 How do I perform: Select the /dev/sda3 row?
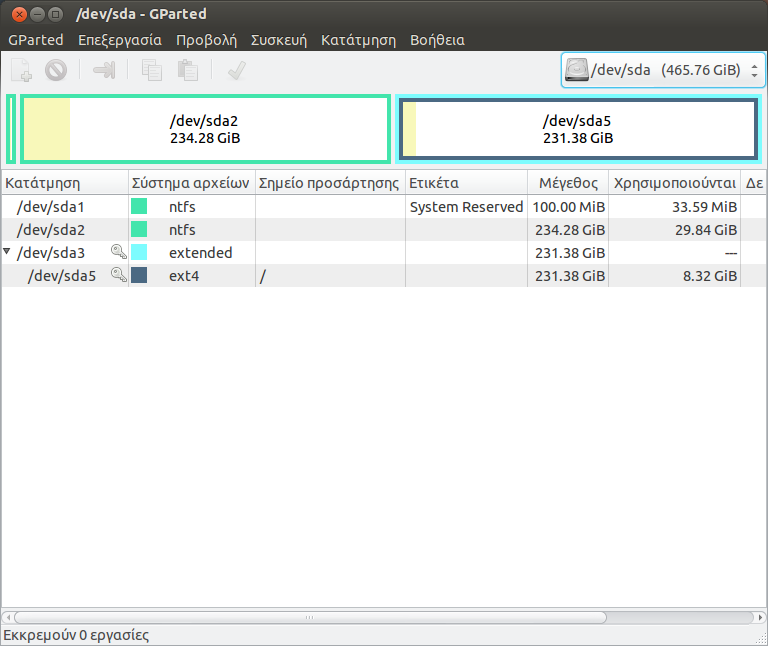pos(384,253)
